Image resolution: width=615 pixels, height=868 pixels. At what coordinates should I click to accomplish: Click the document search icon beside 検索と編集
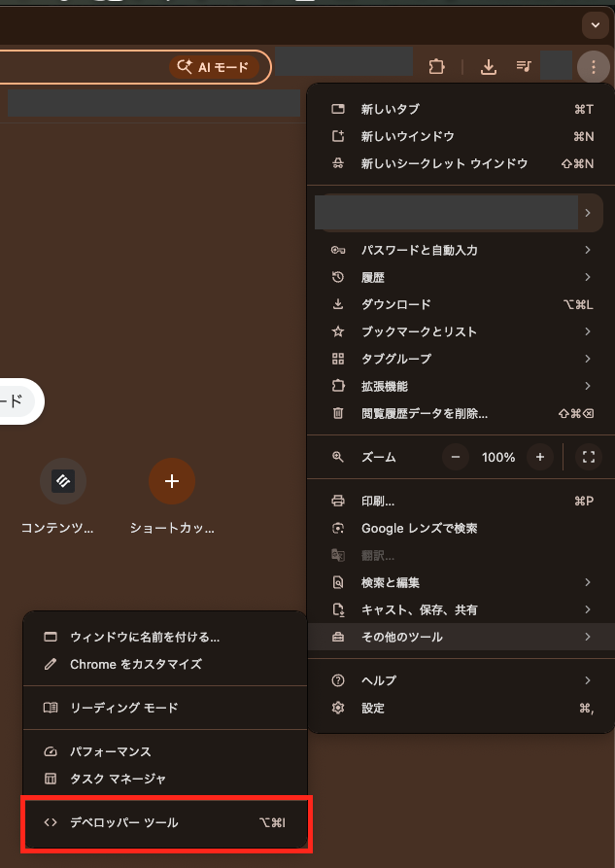pos(338,583)
